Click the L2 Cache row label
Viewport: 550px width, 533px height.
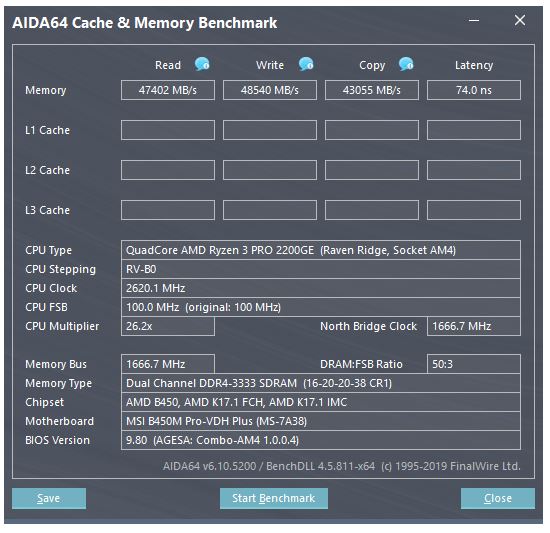pos(47,170)
